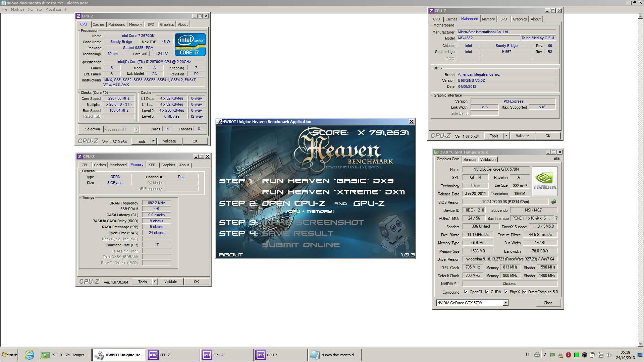Open Tools dropdown arrow in CPU-Z CPU window
Screen dimensions: 644x362
153,141
